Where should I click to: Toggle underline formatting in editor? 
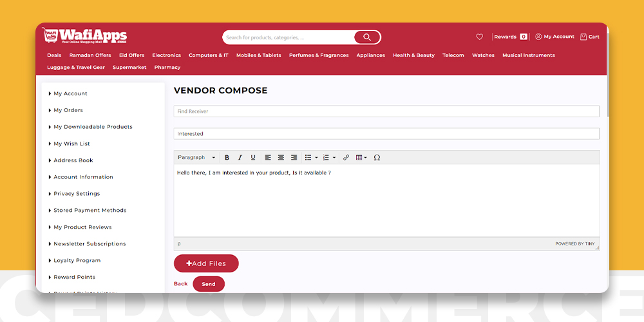click(253, 157)
